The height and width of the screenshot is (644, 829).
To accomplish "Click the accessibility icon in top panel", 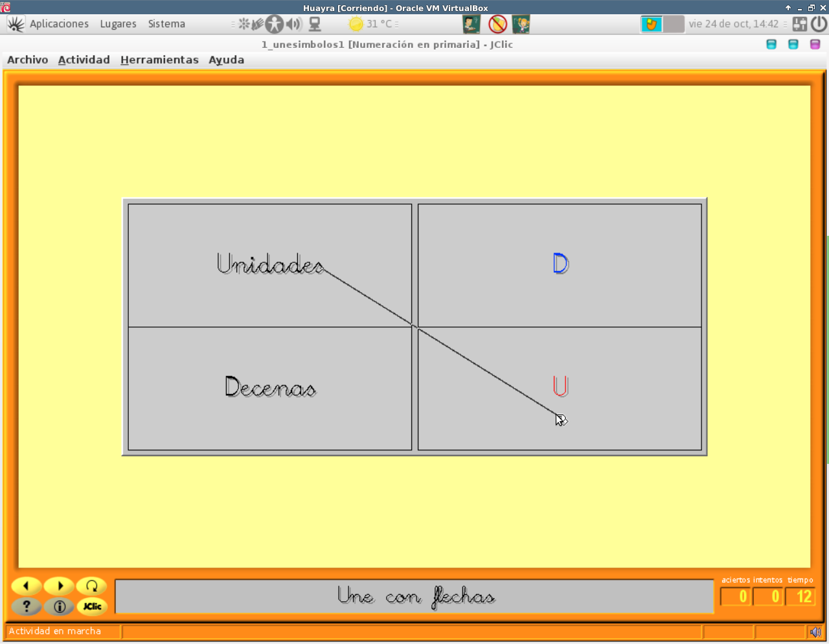I will [275, 24].
